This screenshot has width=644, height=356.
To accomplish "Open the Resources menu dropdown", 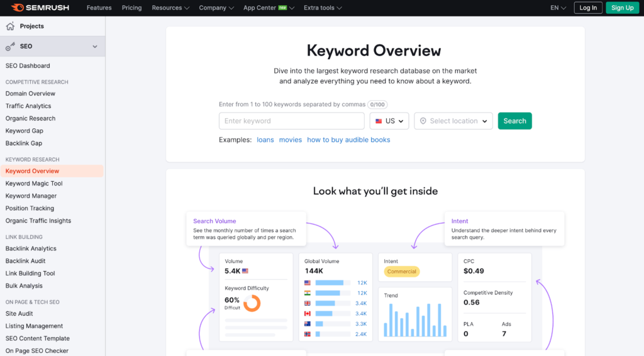I will coord(170,8).
